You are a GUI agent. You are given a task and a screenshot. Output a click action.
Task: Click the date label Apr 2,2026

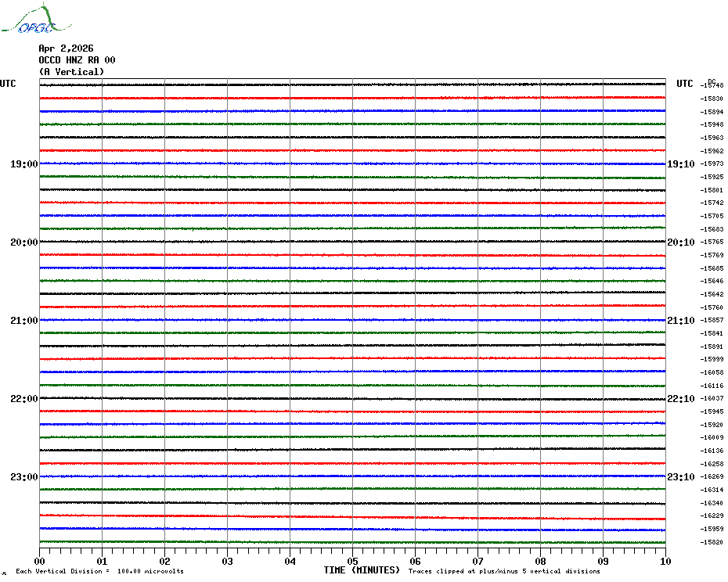(66, 48)
